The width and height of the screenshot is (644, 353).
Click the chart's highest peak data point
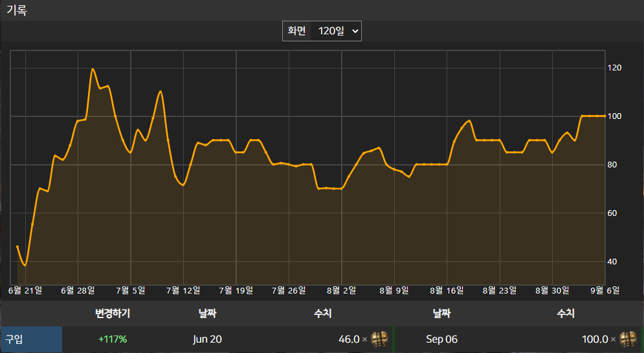point(93,69)
